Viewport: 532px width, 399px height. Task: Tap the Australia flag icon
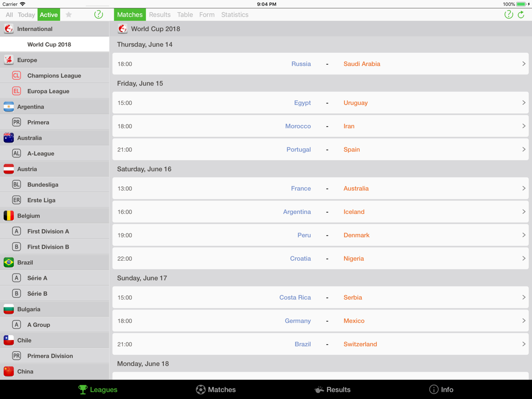[9, 138]
